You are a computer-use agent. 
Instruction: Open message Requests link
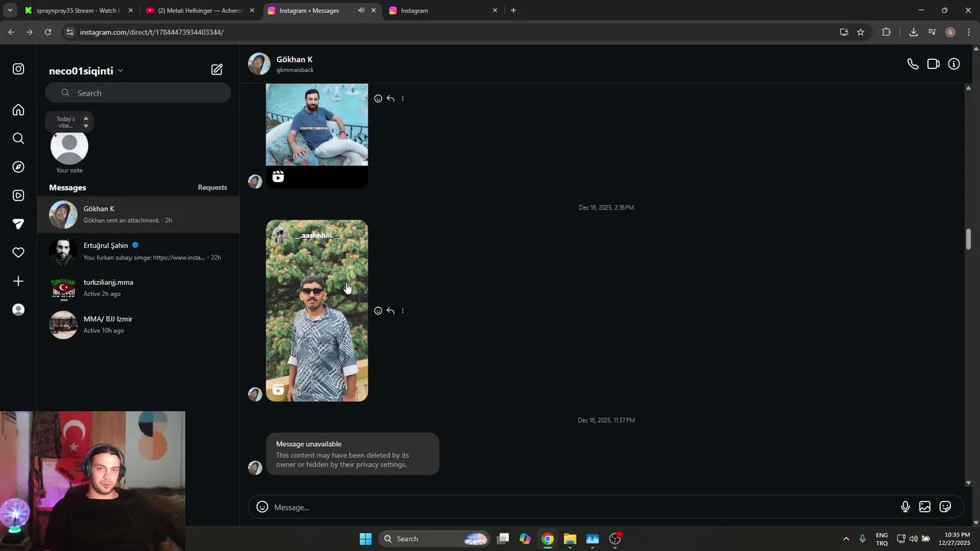[x=212, y=187]
